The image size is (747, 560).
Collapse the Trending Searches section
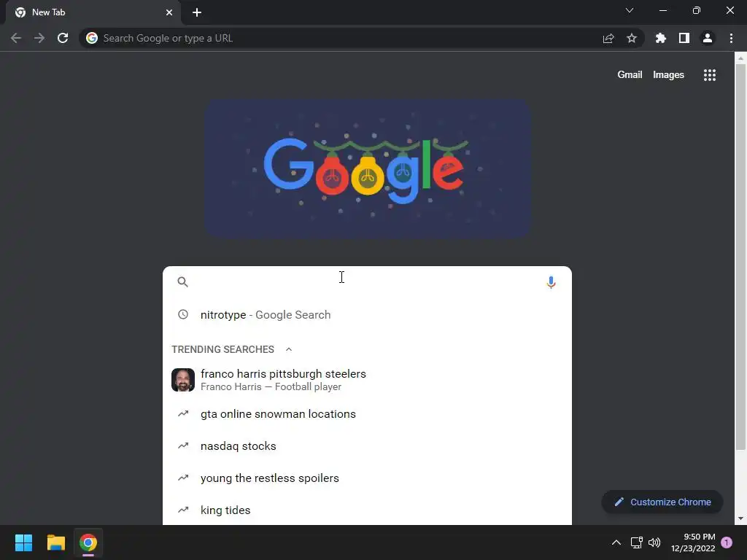click(289, 349)
